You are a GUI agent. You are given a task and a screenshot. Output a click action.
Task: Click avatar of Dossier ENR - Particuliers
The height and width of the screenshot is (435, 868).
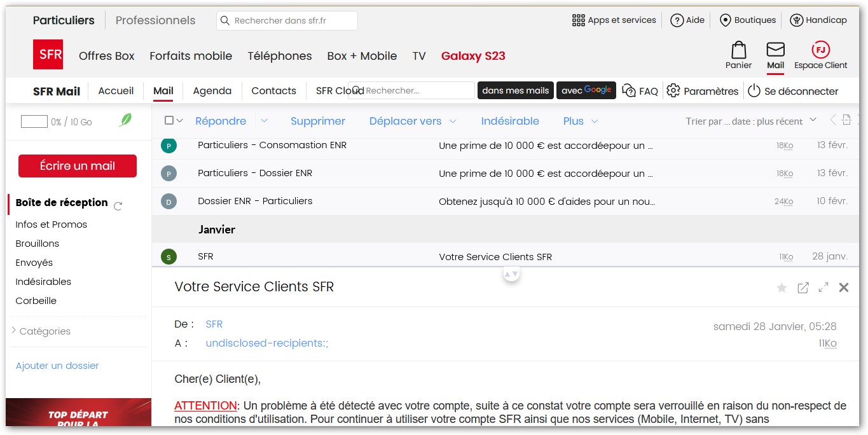(x=169, y=202)
